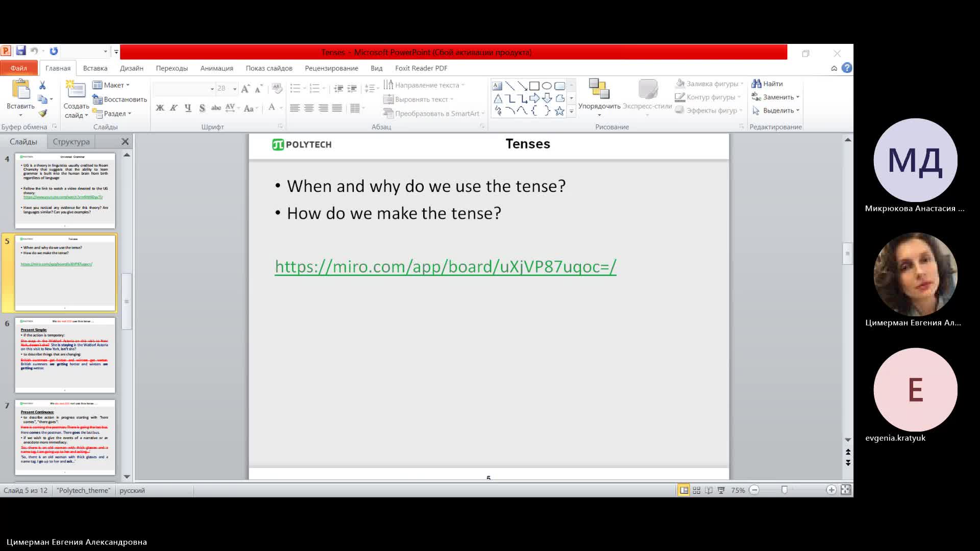
Task: Select the Star shape in gallery
Action: pyautogui.click(x=559, y=111)
